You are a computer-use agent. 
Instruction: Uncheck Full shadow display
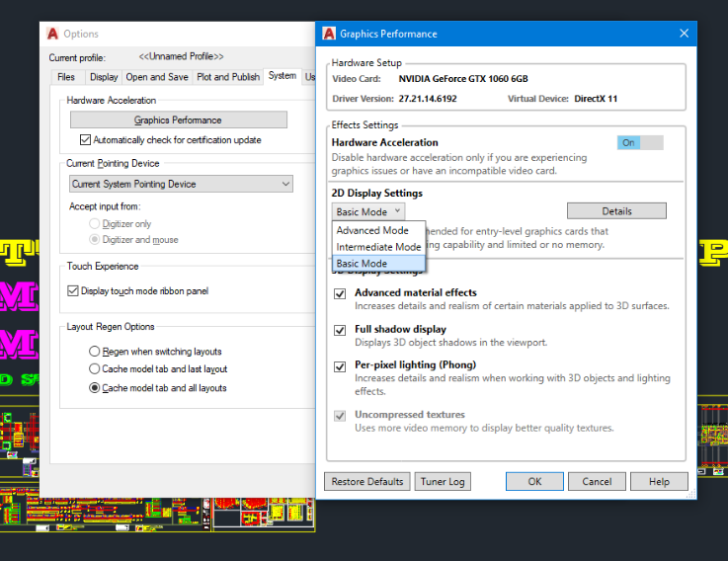pyautogui.click(x=340, y=330)
